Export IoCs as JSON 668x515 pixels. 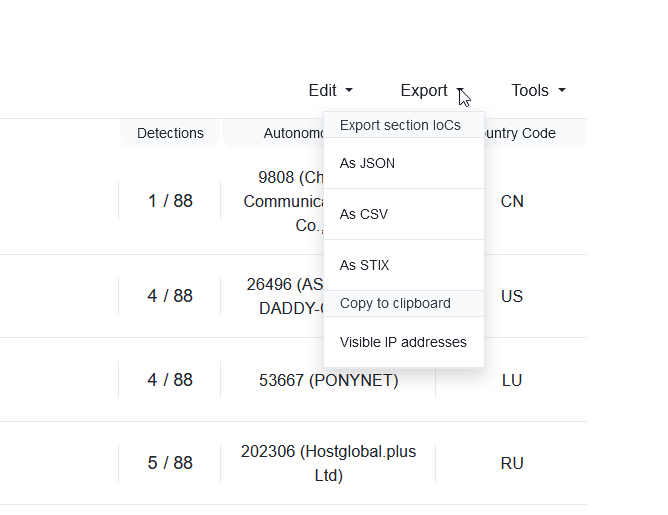pos(404,163)
